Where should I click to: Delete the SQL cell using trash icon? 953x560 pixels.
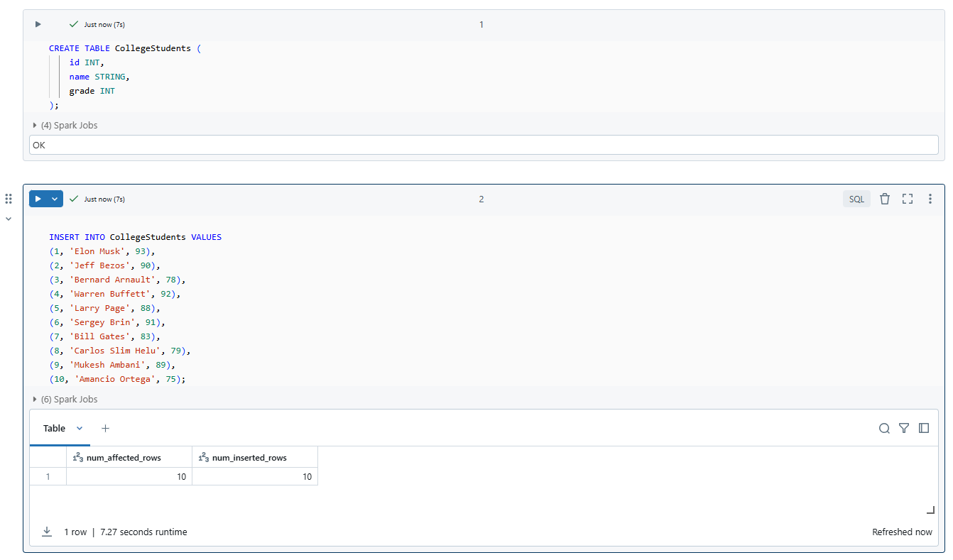pos(885,199)
